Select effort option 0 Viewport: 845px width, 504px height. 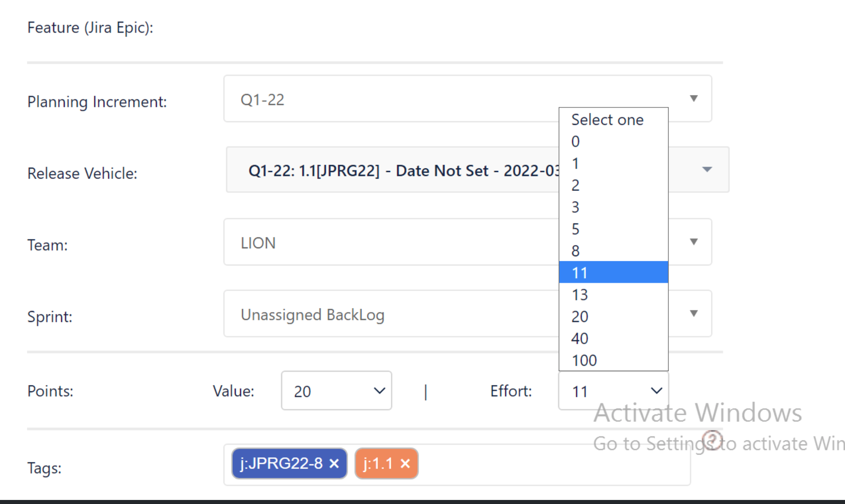click(x=576, y=142)
